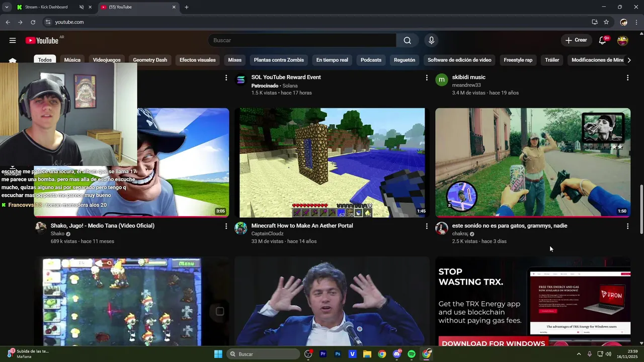Screen dimensions: 644x362
Task: Select the Geometry Dash filter chip
Action: tap(150, 60)
